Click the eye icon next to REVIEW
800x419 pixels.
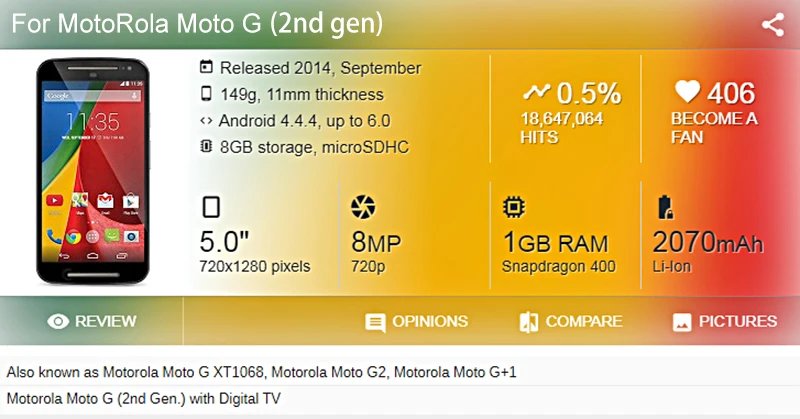59,322
